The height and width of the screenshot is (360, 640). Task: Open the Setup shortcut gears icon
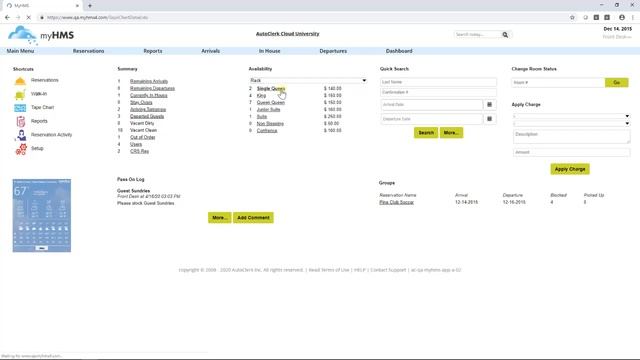[x=21, y=149]
